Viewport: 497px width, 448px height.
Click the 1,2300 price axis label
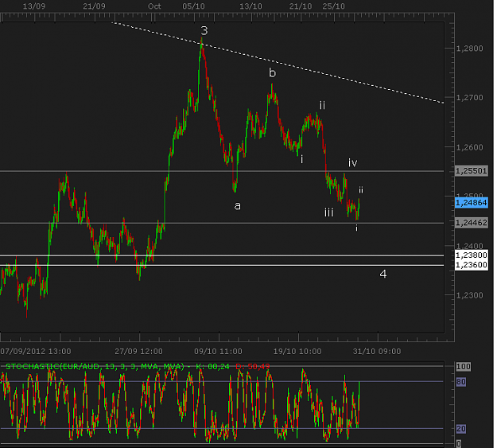470,295
